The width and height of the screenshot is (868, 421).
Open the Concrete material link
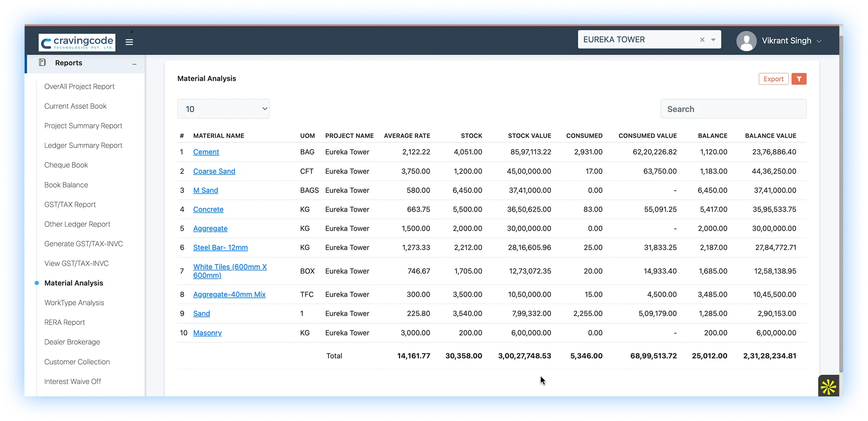click(208, 209)
